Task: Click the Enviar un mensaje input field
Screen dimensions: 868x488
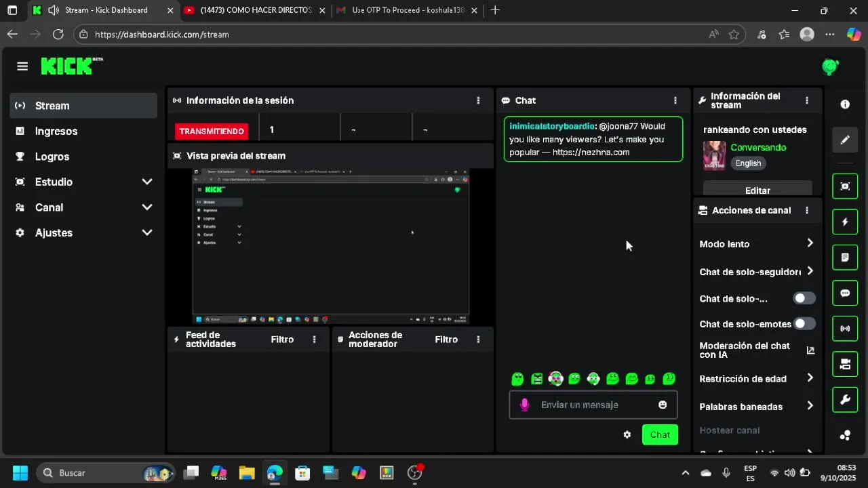Action: (x=593, y=405)
